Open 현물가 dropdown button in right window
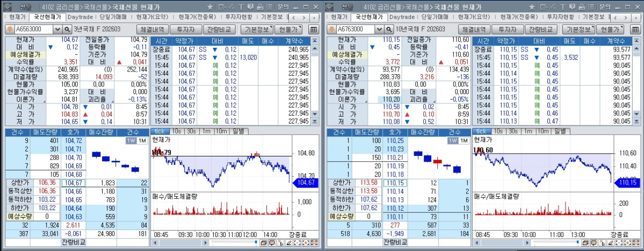 point(610,30)
